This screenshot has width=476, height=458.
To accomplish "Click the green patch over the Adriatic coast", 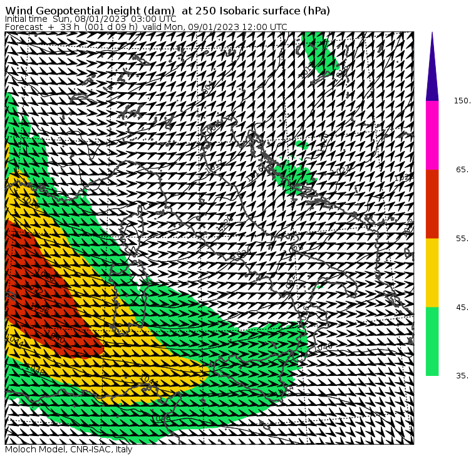I will 294,176.
